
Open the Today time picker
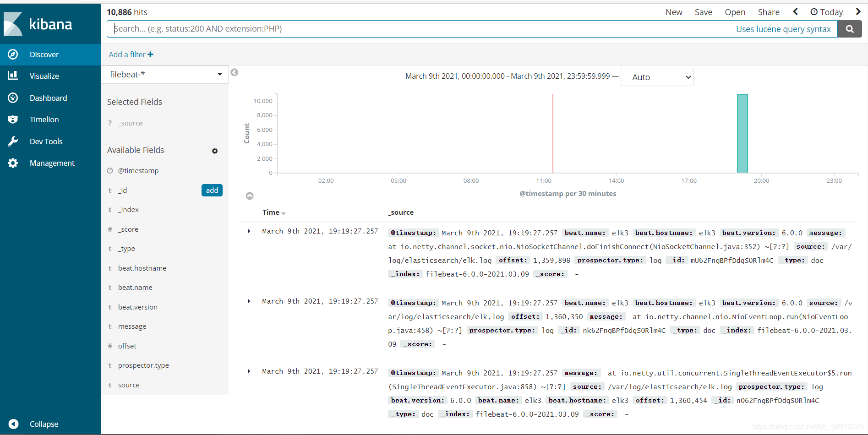tap(827, 12)
